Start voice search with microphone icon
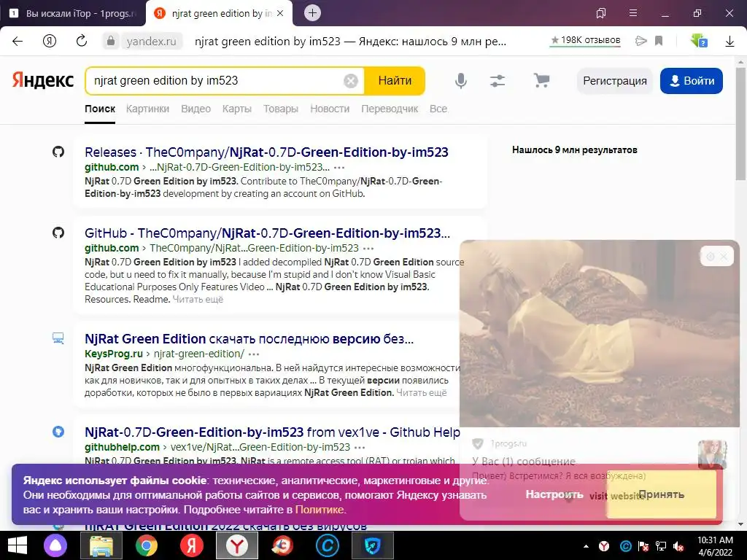Screen dimensions: 747x560 (x=461, y=81)
